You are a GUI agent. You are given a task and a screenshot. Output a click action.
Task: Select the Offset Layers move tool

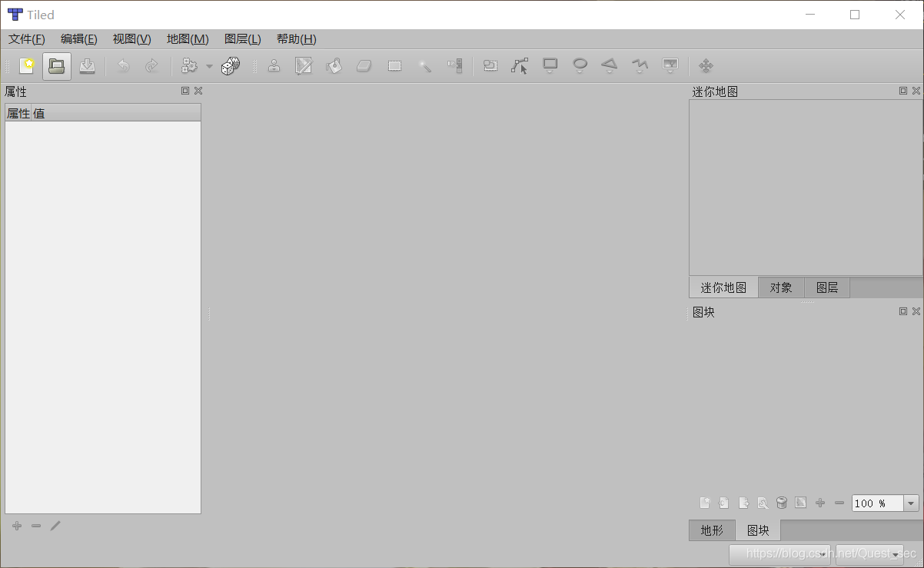[706, 66]
